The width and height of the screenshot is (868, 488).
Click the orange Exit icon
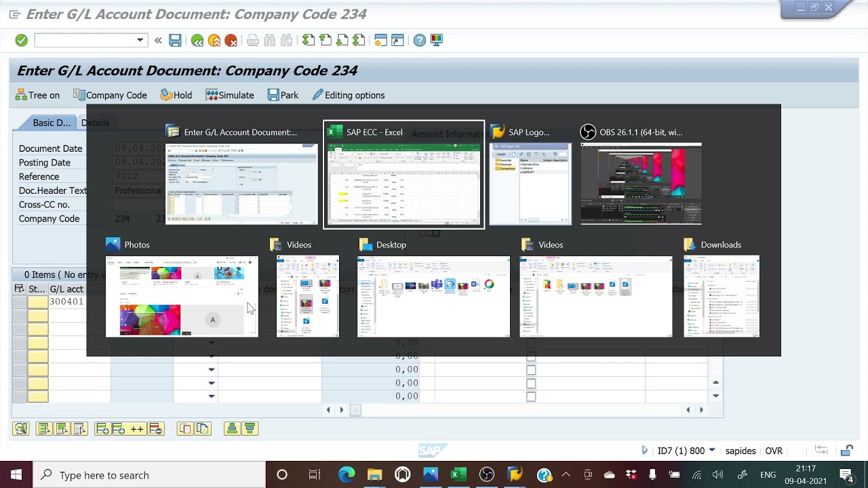click(214, 41)
